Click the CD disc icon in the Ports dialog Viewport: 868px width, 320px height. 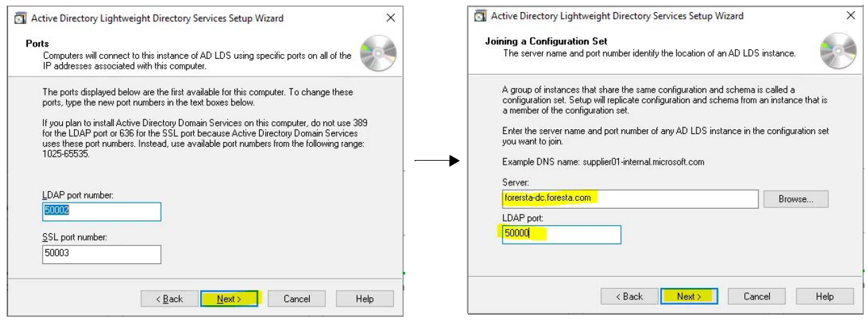pyautogui.click(x=378, y=53)
